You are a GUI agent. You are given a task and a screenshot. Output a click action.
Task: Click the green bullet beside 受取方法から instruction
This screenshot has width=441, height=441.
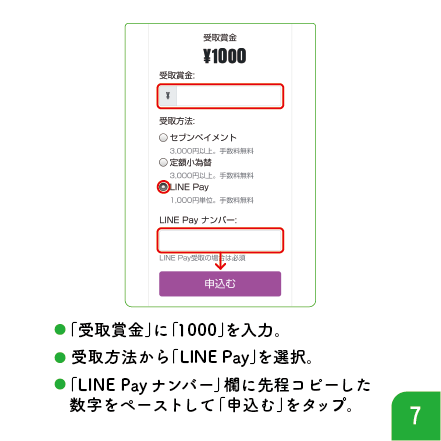(60, 357)
